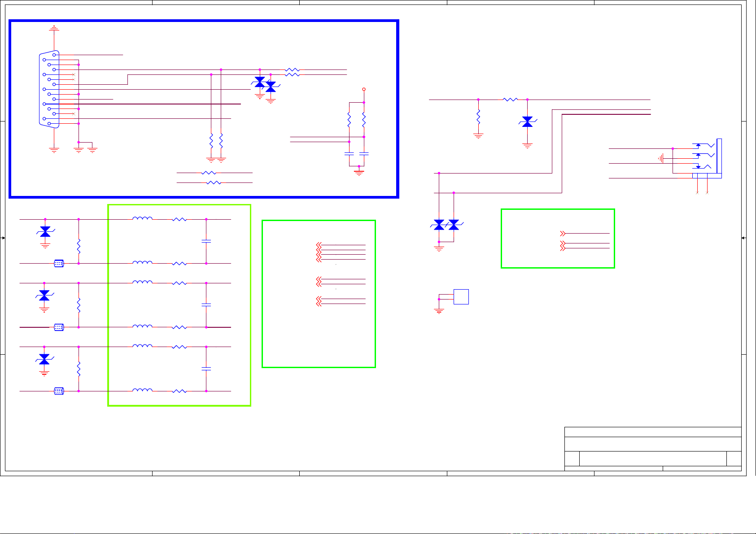The height and width of the screenshot is (534, 756).
Task: Select left pull-up resistor under the power node
Action: (349, 120)
